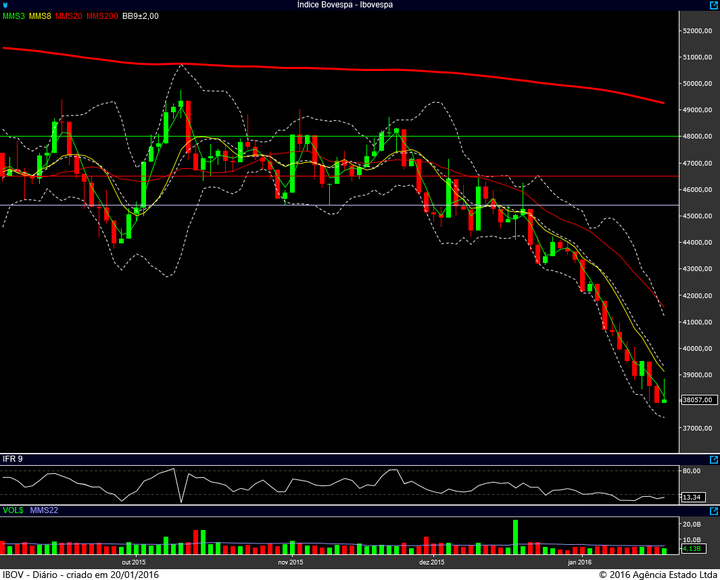Click the 20,0B volume axis label
The height and width of the screenshot is (580, 720).
692,524
